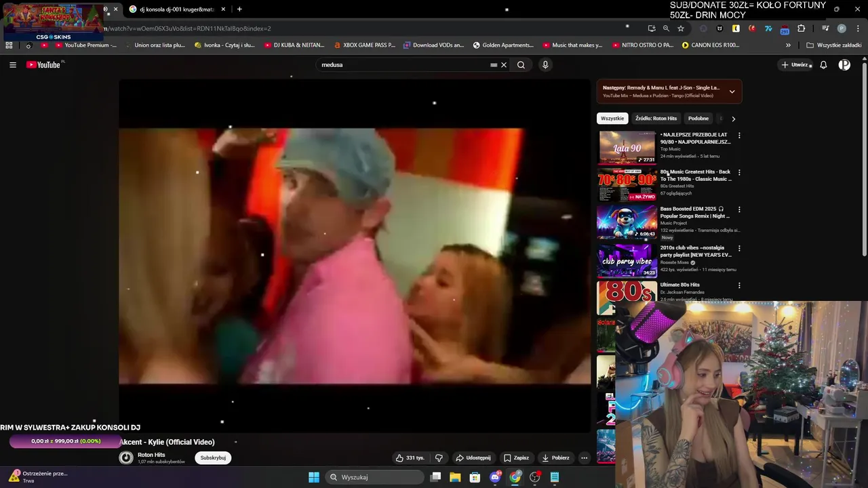Open YouTube notifications bell
Viewport: 868px width, 488px height.
tap(823, 65)
